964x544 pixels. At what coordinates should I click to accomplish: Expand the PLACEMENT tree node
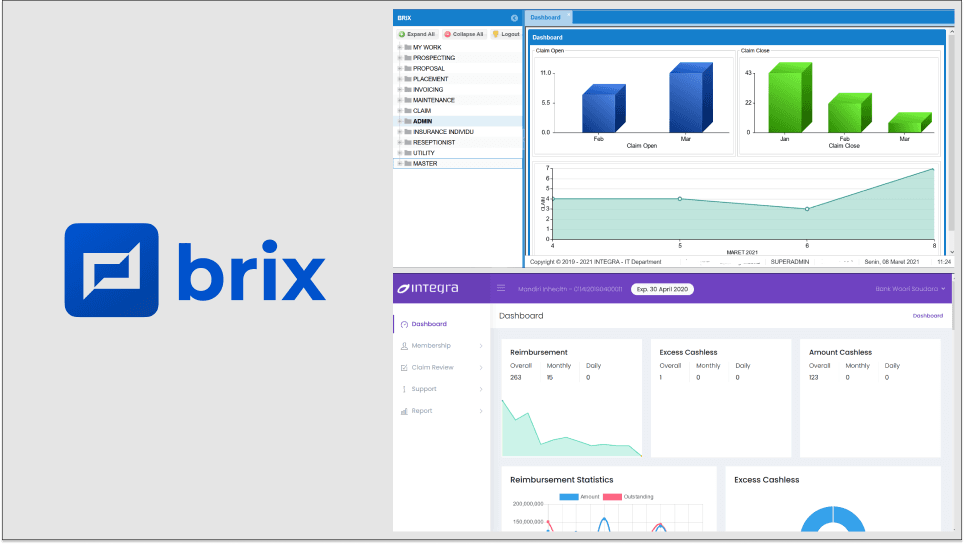(x=400, y=79)
